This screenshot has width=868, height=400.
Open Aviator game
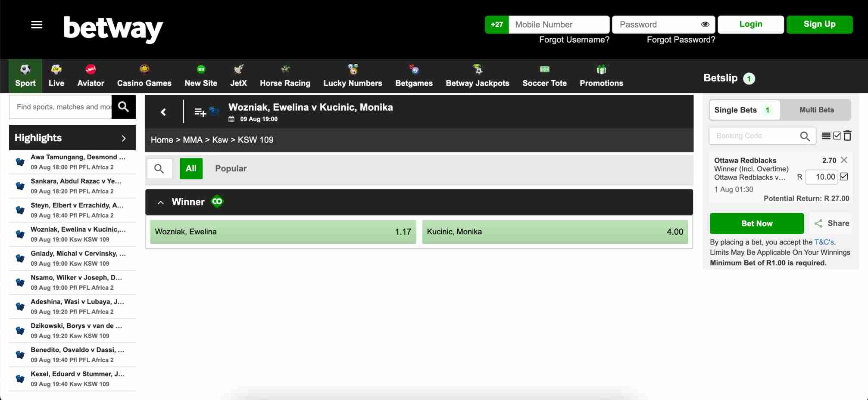91,76
